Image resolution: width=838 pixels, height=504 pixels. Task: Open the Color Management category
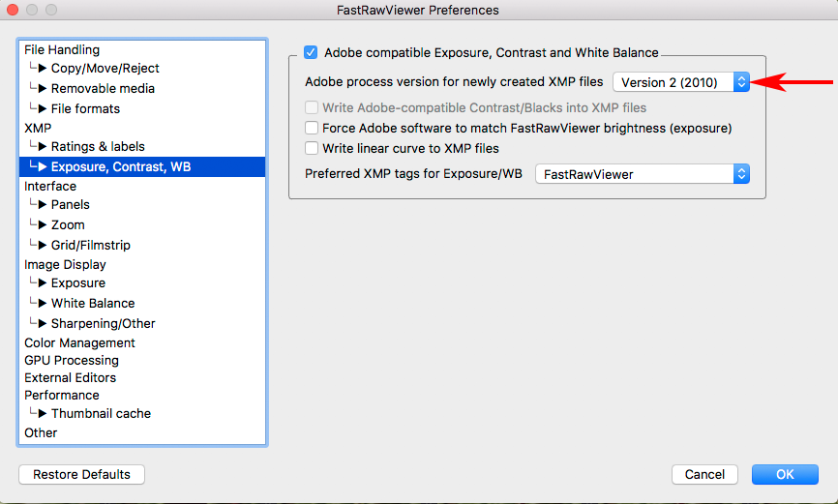pyautogui.click(x=79, y=342)
